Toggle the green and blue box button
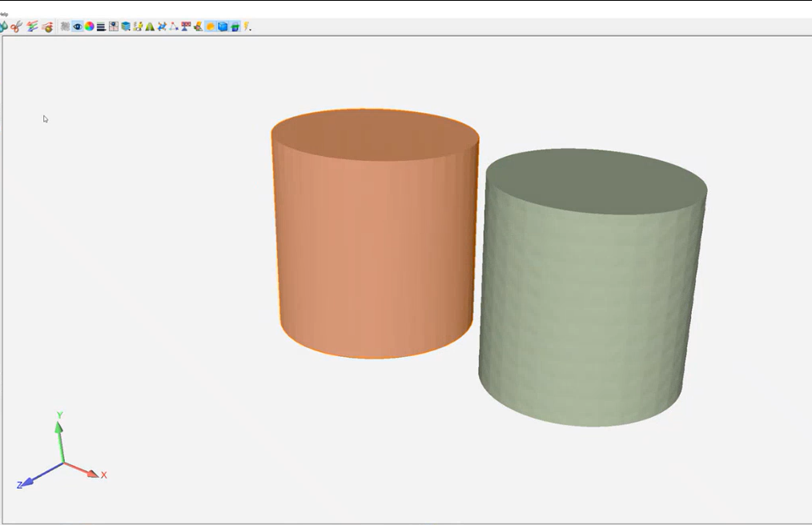812x525 pixels. coord(235,26)
